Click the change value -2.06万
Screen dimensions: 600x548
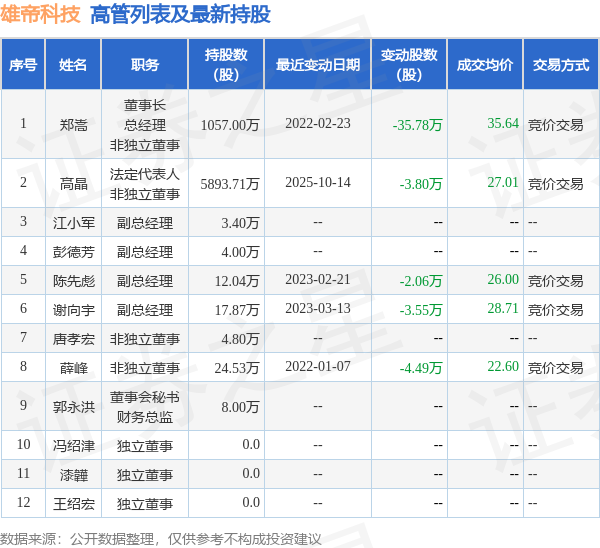(x=421, y=281)
